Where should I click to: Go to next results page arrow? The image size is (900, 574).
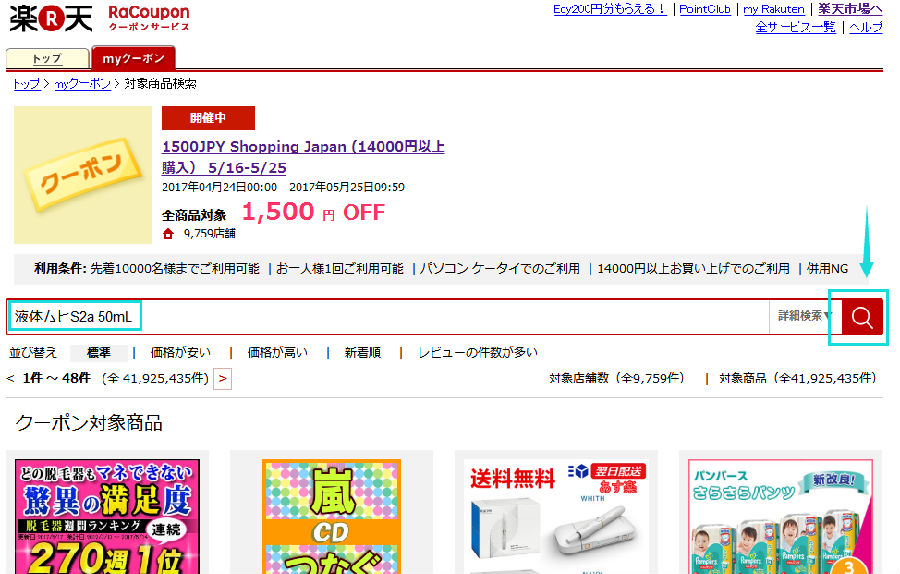tap(222, 379)
